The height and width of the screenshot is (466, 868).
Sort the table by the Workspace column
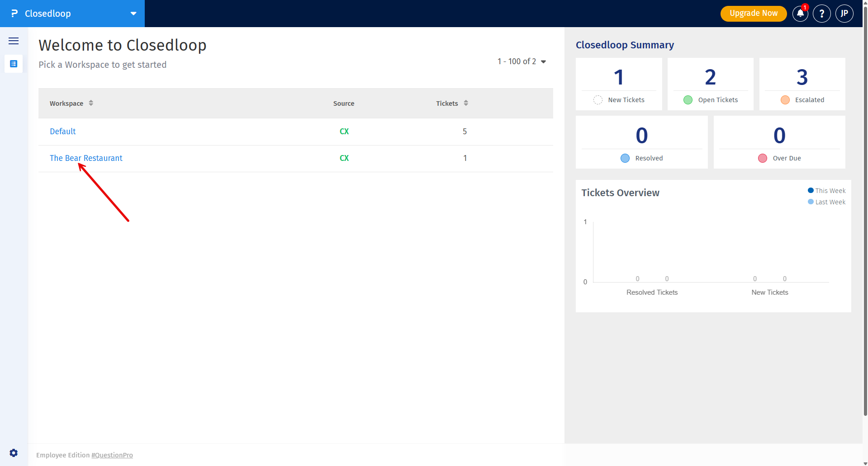pyautogui.click(x=91, y=103)
